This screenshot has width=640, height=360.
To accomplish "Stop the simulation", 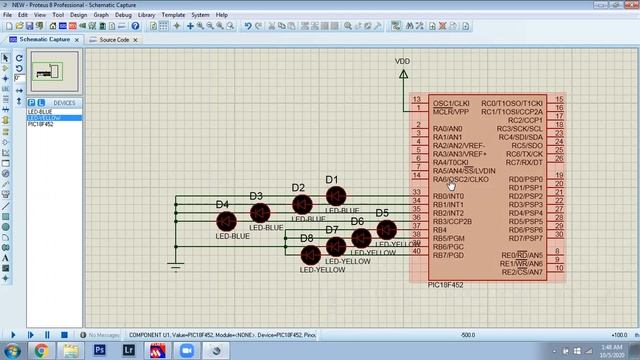I will (64, 335).
